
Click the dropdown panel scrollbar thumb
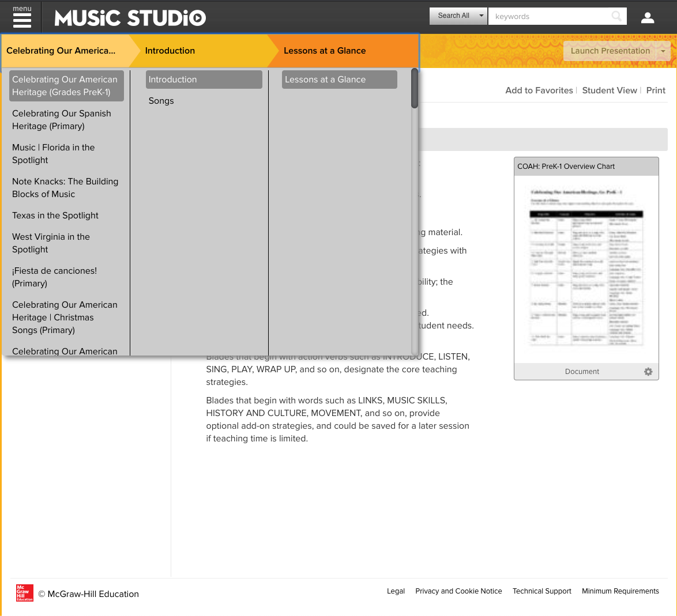point(415,88)
